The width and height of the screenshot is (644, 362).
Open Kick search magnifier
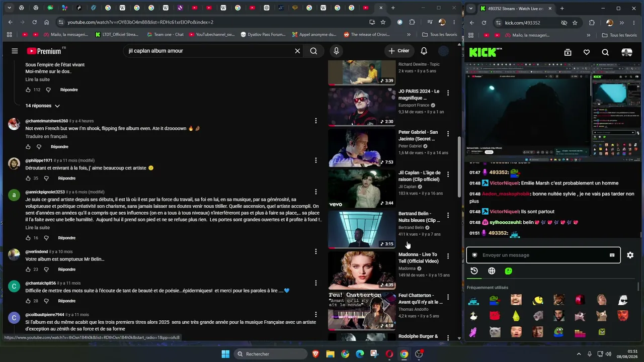(x=605, y=52)
